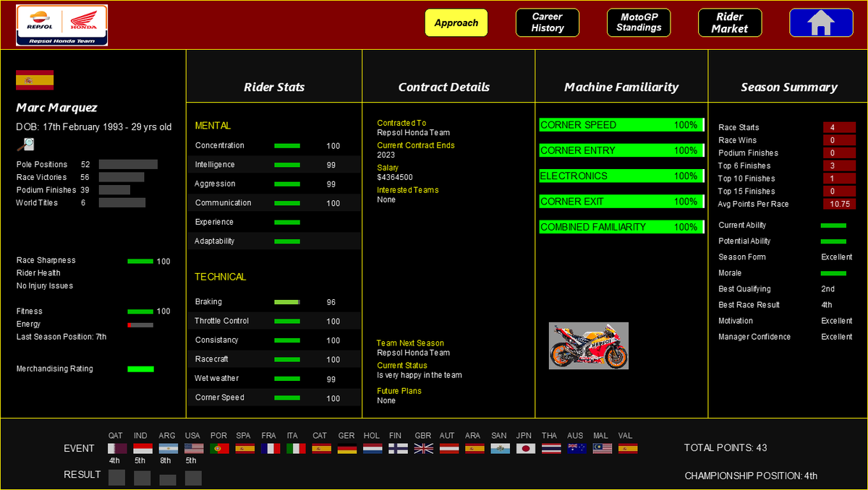Image resolution: width=868 pixels, height=490 pixels.
Task: Click the COMBINED FAMILIARITY bar
Action: (621, 227)
